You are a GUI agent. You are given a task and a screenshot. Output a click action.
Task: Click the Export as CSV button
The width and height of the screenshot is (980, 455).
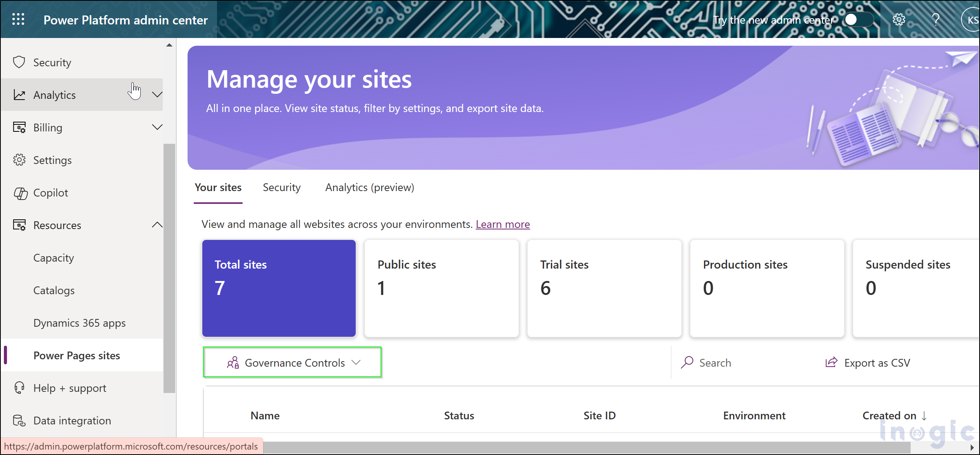click(867, 363)
